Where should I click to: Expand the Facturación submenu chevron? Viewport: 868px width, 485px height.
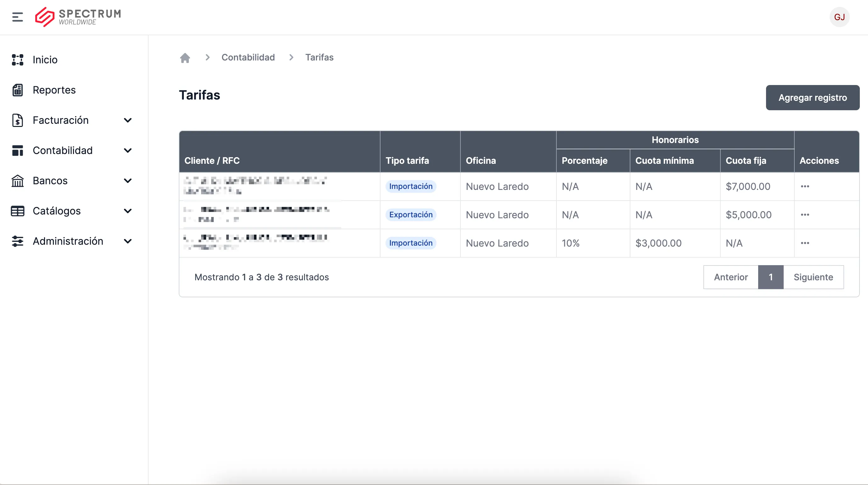coord(128,120)
